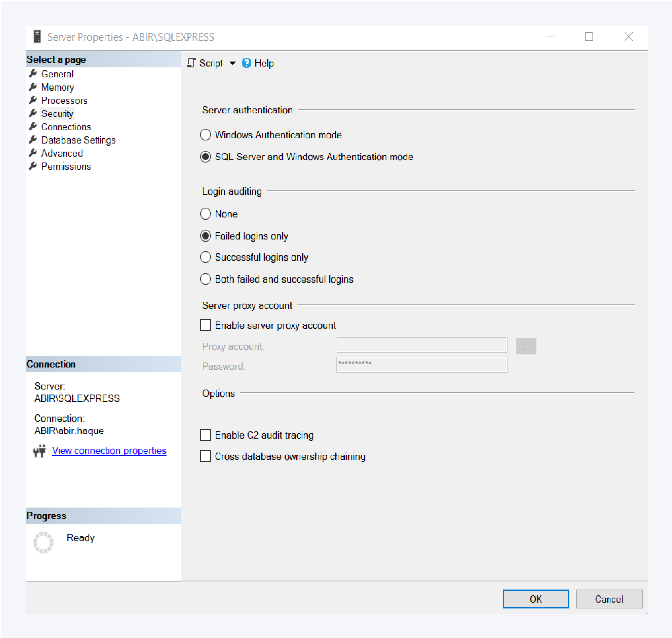The width and height of the screenshot is (672, 638).
Task: Check Cross database ownership chaining
Action: point(205,456)
